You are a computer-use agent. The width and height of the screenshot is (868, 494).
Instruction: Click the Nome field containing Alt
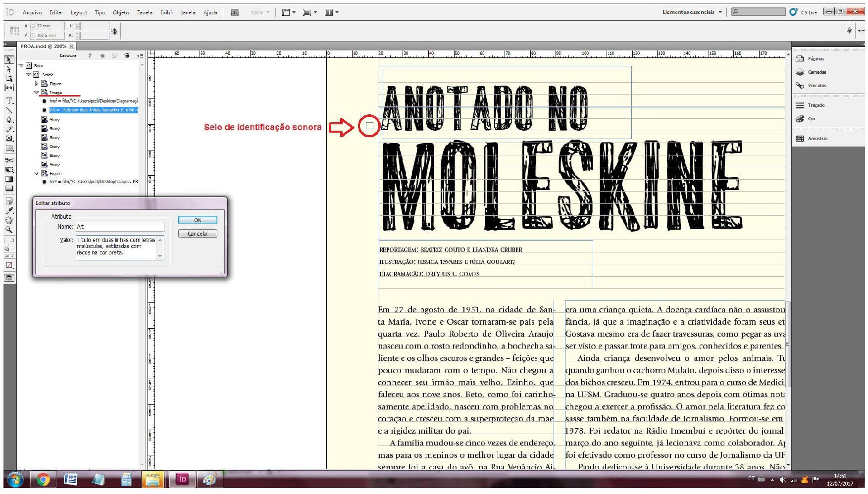(x=119, y=227)
